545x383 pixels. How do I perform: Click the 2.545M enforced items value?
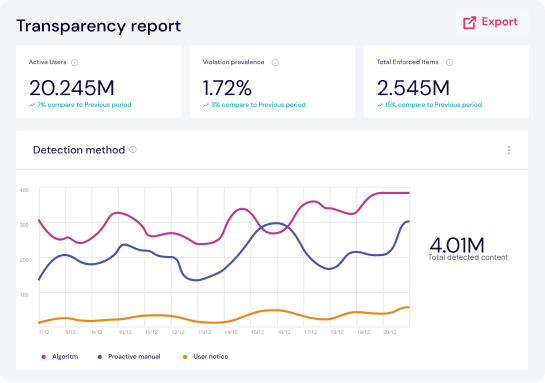413,88
